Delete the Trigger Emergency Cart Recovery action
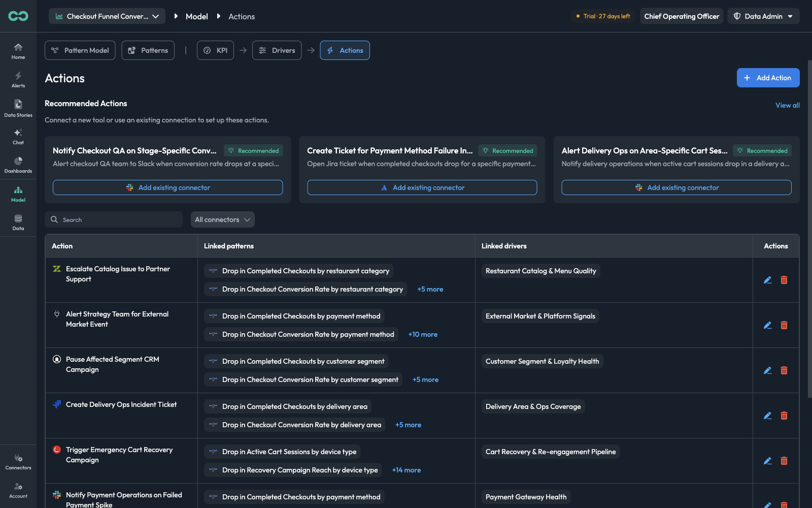The image size is (812, 508). [784, 461]
